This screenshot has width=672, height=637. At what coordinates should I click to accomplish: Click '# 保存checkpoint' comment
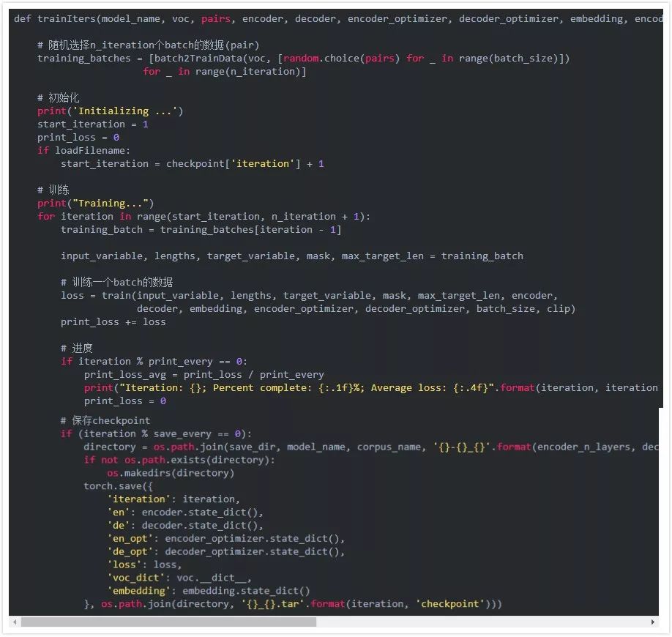click(105, 420)
